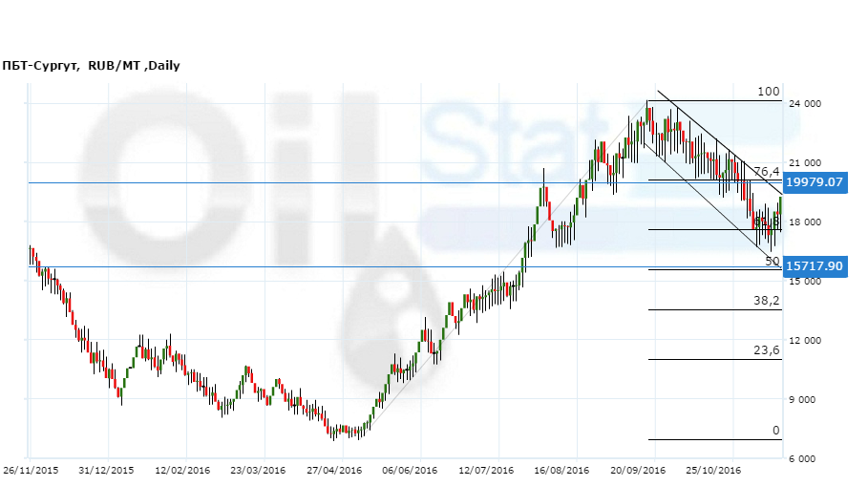Click the 12/02/2016 date on time axis

point(181,471)
